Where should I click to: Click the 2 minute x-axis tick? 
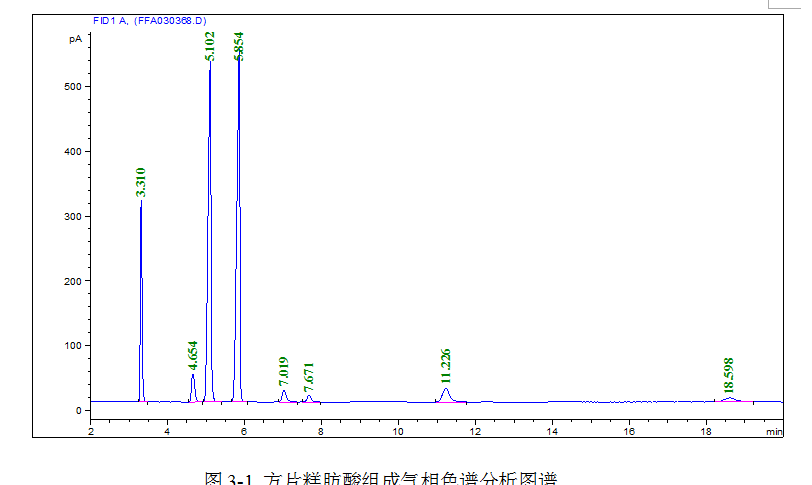pos(91,432)
